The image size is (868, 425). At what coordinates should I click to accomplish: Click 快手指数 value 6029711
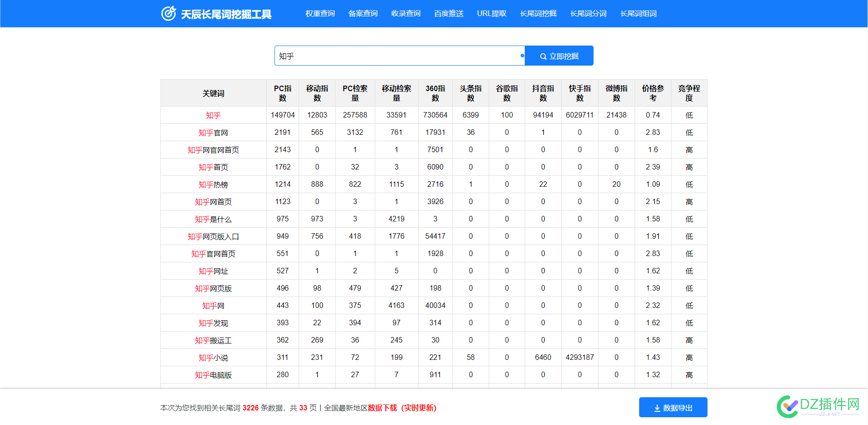click(x=580, y=115)
